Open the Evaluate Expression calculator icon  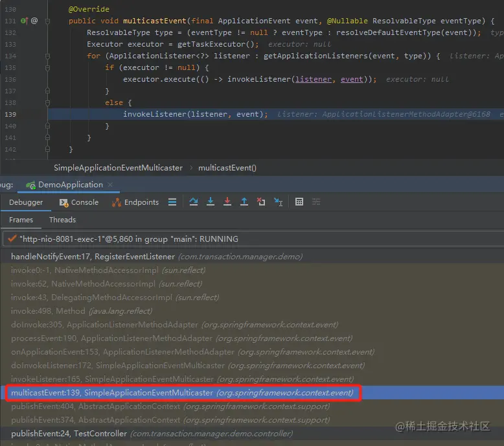coord(299,202)
